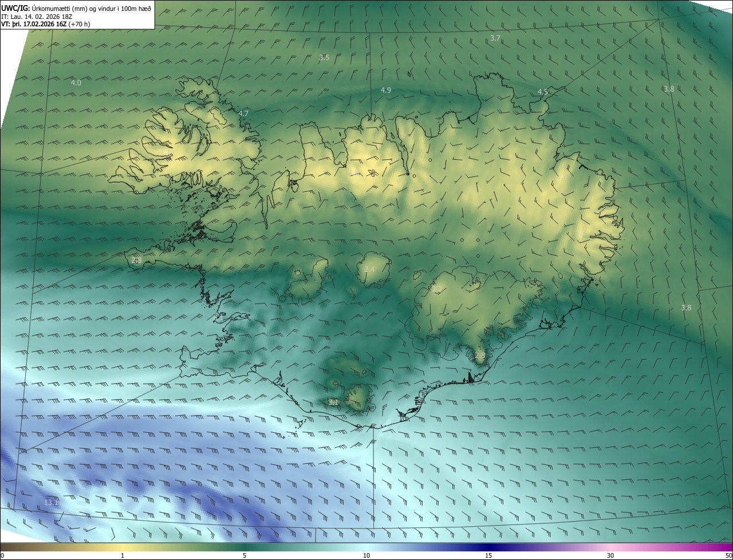Click the "13.1" value label over the ocean
The image size is (733, 560).
51,503
